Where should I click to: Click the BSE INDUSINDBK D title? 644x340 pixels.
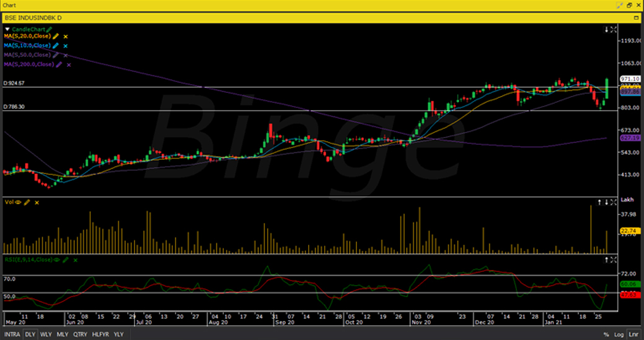click(x=33, y=18)
